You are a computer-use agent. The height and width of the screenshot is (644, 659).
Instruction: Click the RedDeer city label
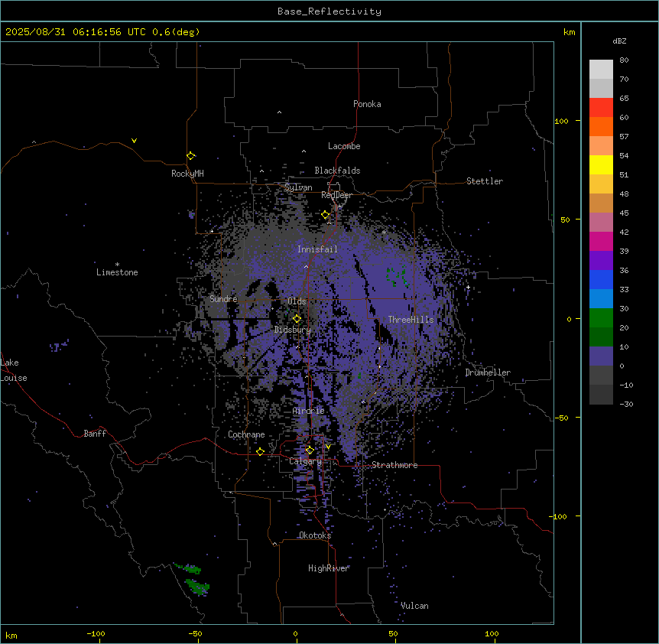pos(336,195)
